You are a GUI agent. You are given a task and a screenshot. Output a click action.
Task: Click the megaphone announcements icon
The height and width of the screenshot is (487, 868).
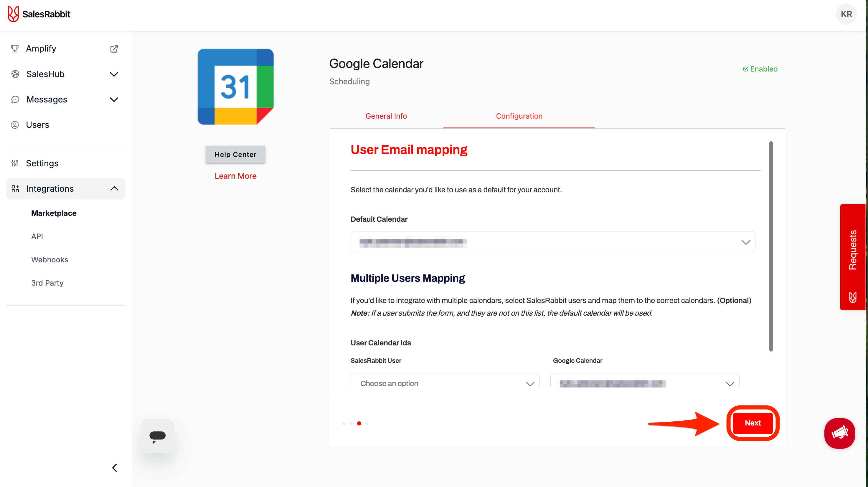(x=839, y=433)
